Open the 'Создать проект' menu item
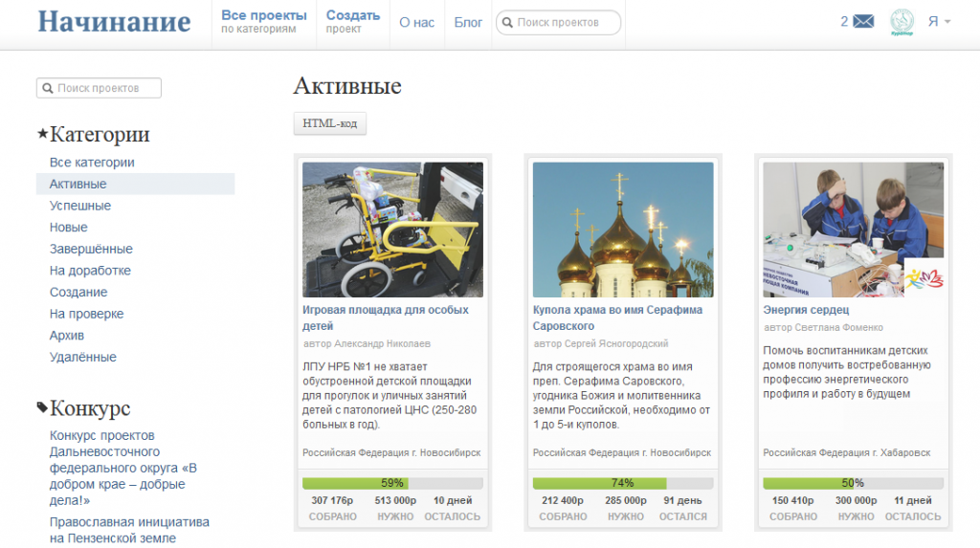Image resolution: width=980 pixels, height=548 pixels. (352, 22)
